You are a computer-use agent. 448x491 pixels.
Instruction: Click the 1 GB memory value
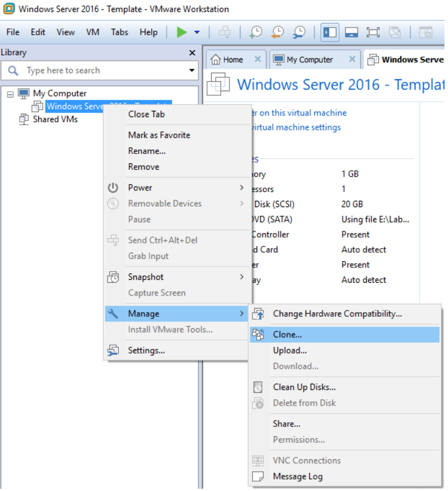click(x=350, y=174)
